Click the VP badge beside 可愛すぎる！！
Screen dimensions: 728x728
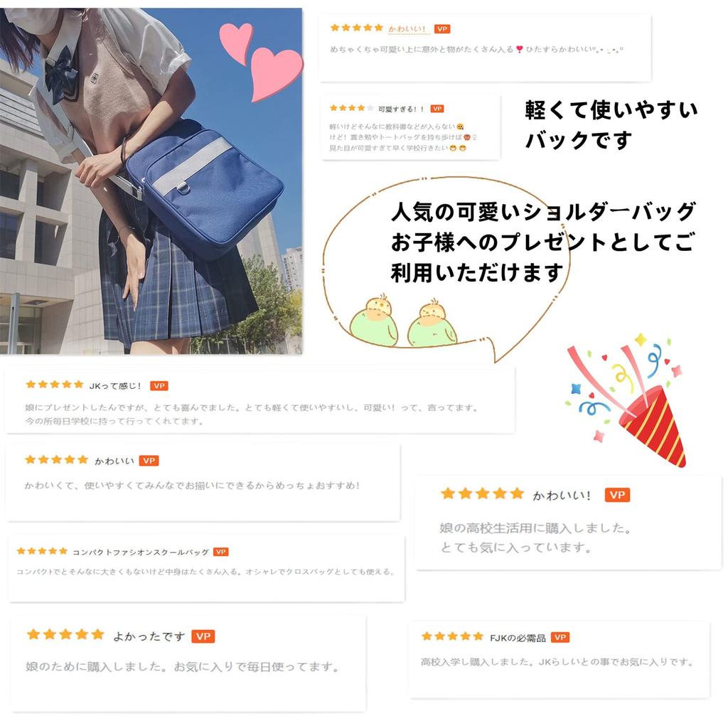437,109
